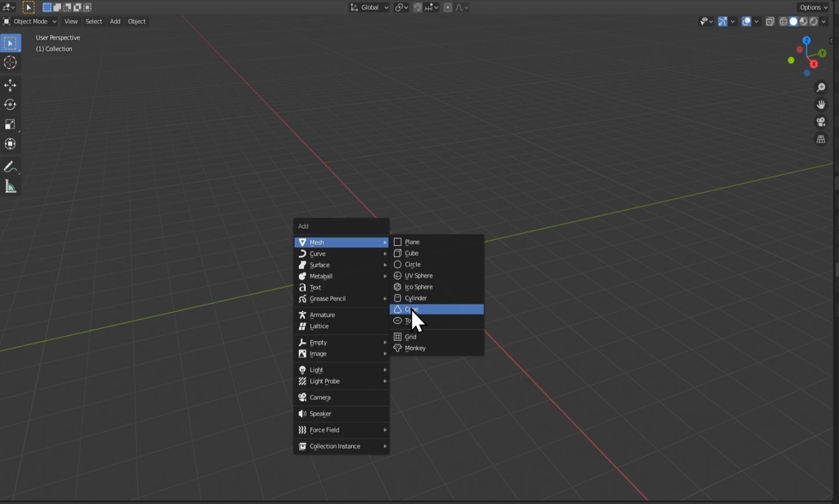Add a Lattice object
The image size is (839, 504).
click(x=341, y=326)
